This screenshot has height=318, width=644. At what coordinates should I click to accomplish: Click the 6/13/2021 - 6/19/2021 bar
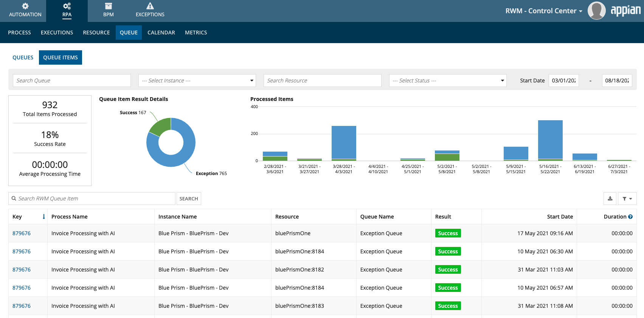coord(585,157)
